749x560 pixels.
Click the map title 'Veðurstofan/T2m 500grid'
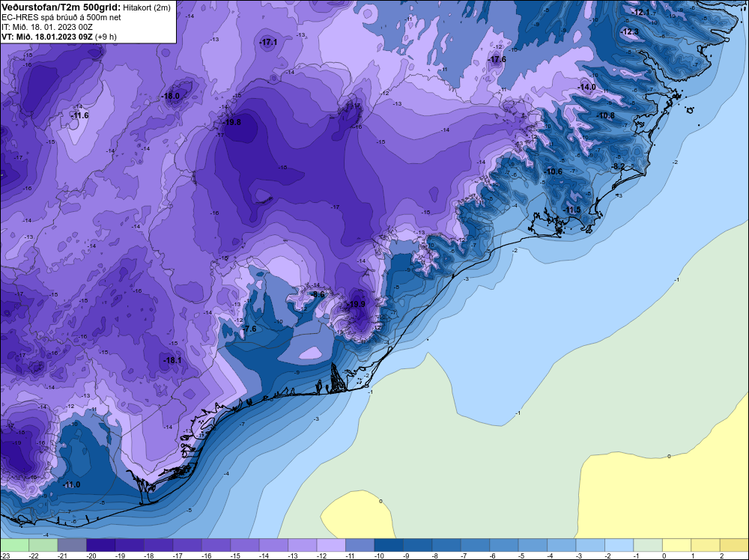[61, 7]
